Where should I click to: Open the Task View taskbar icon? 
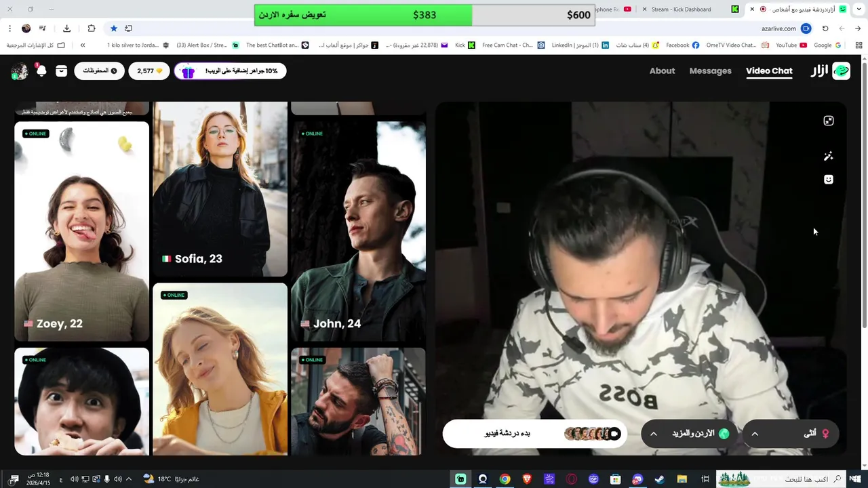[705, 479]
